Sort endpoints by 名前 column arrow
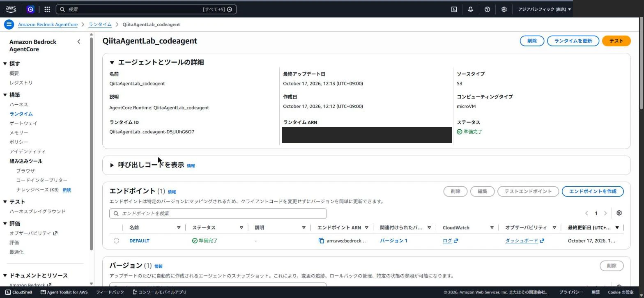Viewport: 644px width, 298px height. pos(179,227)
